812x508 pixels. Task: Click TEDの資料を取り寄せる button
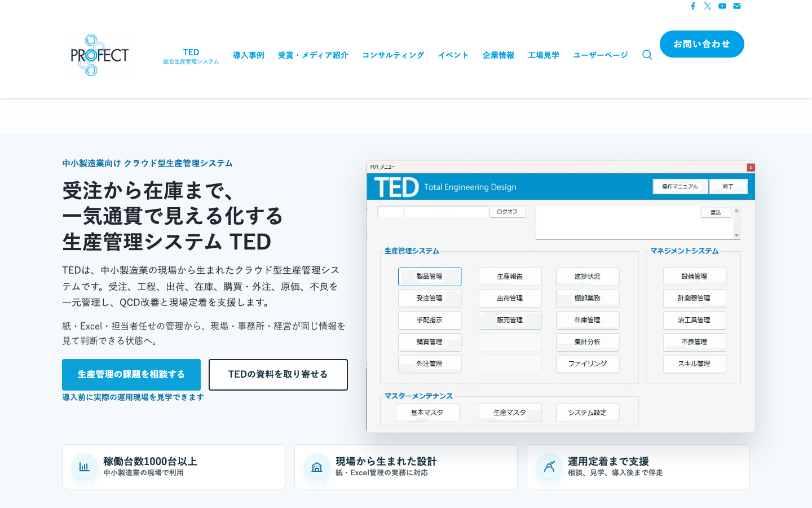pyautogui.click(x=278, y=375)
